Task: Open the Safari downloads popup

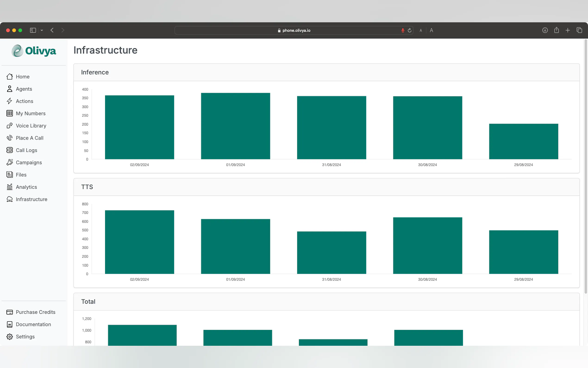Action: (545, 30)
